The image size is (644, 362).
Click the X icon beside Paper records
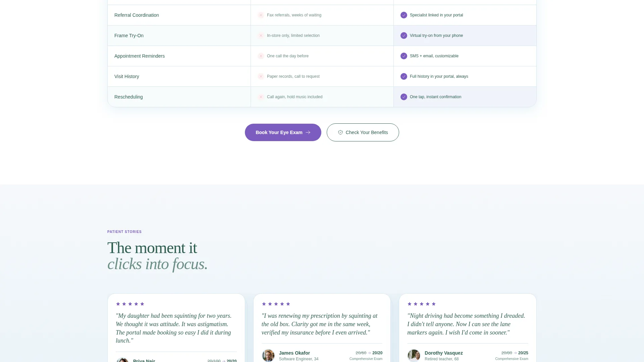click(261, 76)
